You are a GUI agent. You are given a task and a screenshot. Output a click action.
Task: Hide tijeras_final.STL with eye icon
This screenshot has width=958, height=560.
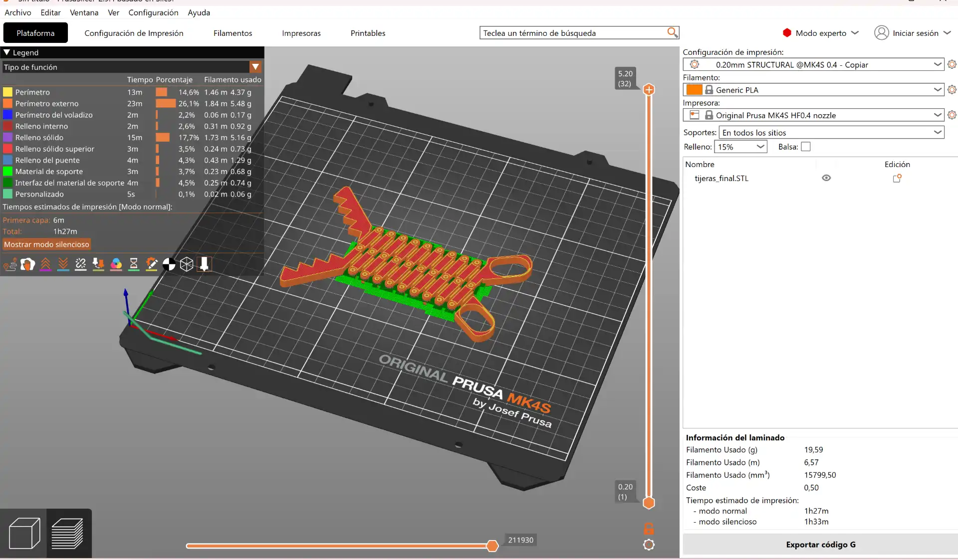tap(826, 178)
